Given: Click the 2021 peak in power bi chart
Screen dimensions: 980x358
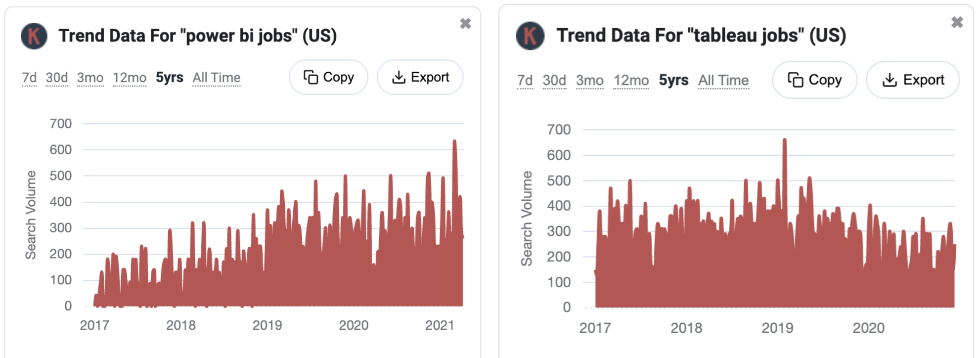Looking at the screenshot, I should [x=454, y=142].
